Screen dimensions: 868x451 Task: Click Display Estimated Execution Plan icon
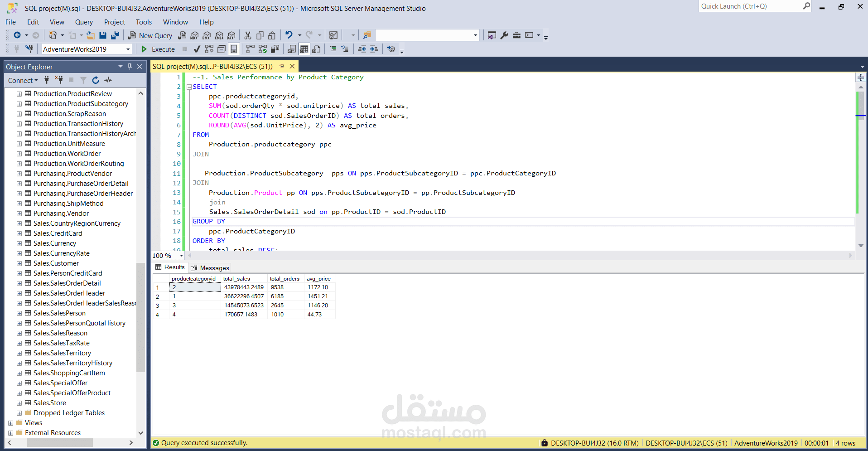(x=209, y=49)
